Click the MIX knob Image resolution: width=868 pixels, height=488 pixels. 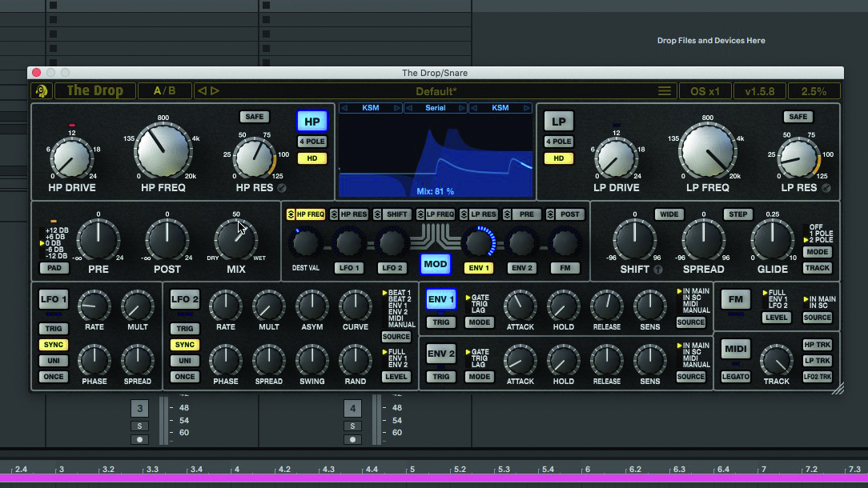point(236,240)
